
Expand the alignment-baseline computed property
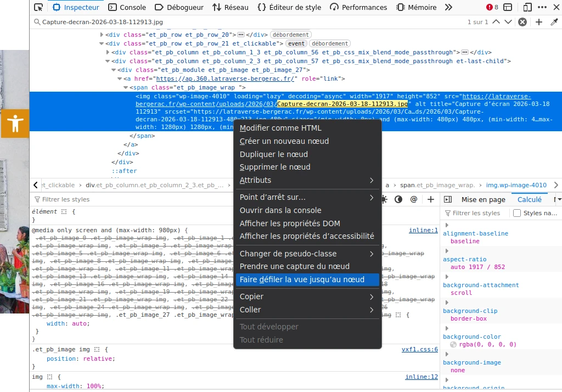(447, 225)
